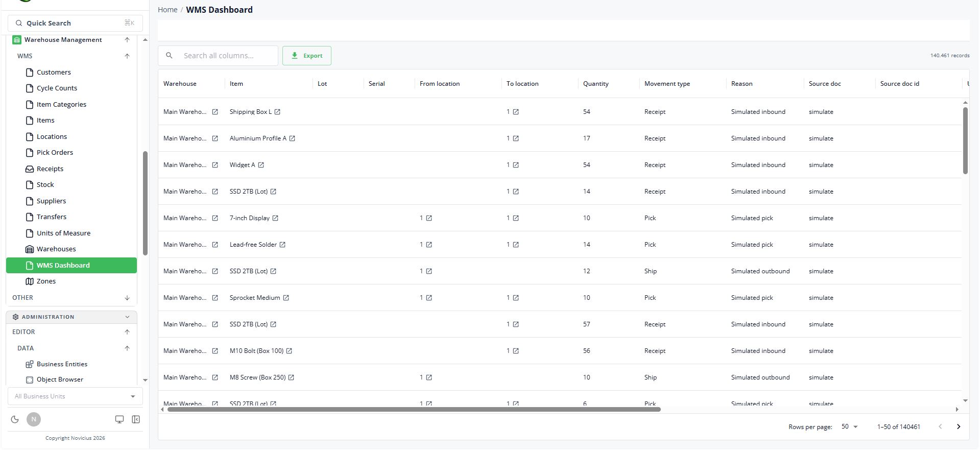The width and height of the screenshot is (980, 450).
Task: Click the table's horizontal scrollbar
Action: pyautogui.click(x=414, y=409)
